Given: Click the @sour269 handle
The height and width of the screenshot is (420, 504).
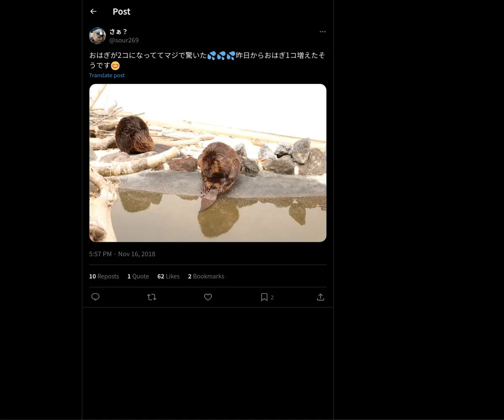Looking at the screenshot, I should pyautogui.click(x=124, y=40).
